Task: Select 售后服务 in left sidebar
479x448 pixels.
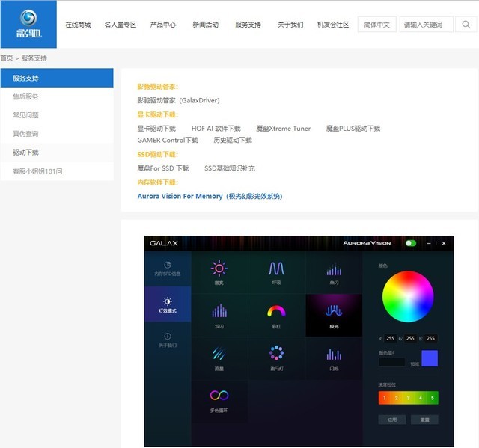Action: coord(57,96)
